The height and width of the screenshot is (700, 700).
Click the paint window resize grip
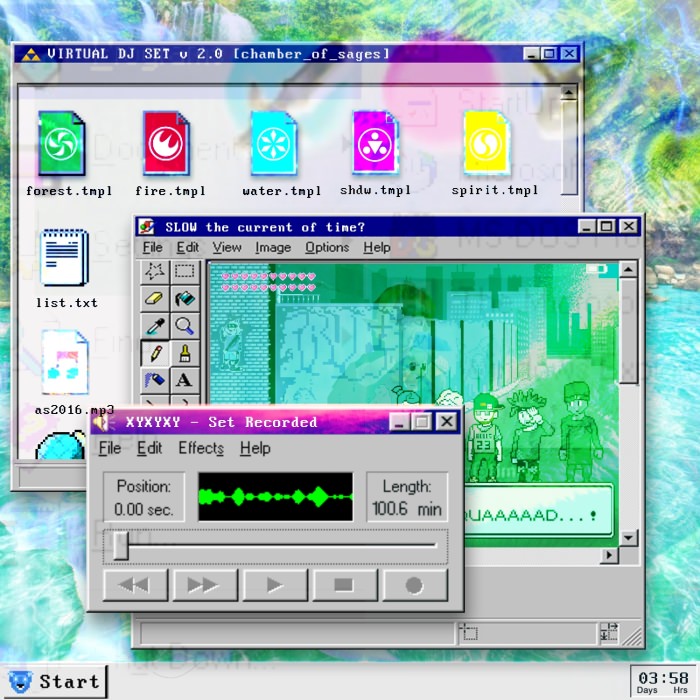tap(632, 636)
